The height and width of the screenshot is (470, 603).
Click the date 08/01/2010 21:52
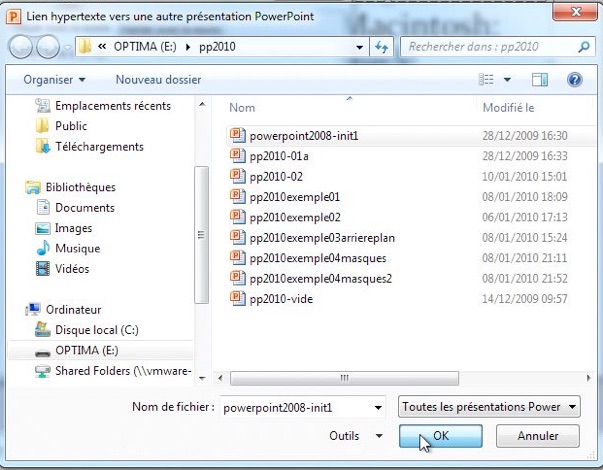tap(525, 278)
